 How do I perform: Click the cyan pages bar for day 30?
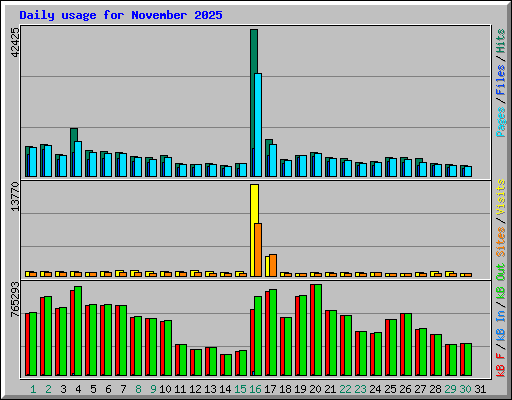click(x=468, y=171)
